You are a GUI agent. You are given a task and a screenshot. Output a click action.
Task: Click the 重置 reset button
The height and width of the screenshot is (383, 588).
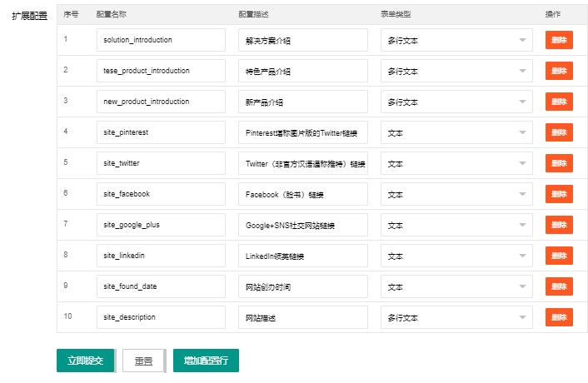coord(143,361)
